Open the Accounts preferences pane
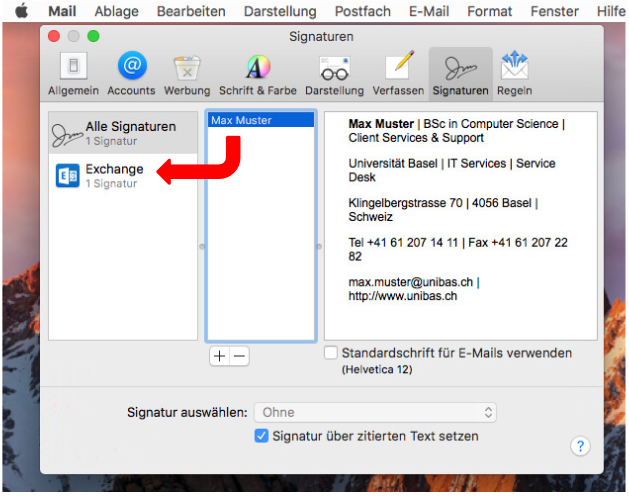 pyautogui.click(x=131, y=73)
